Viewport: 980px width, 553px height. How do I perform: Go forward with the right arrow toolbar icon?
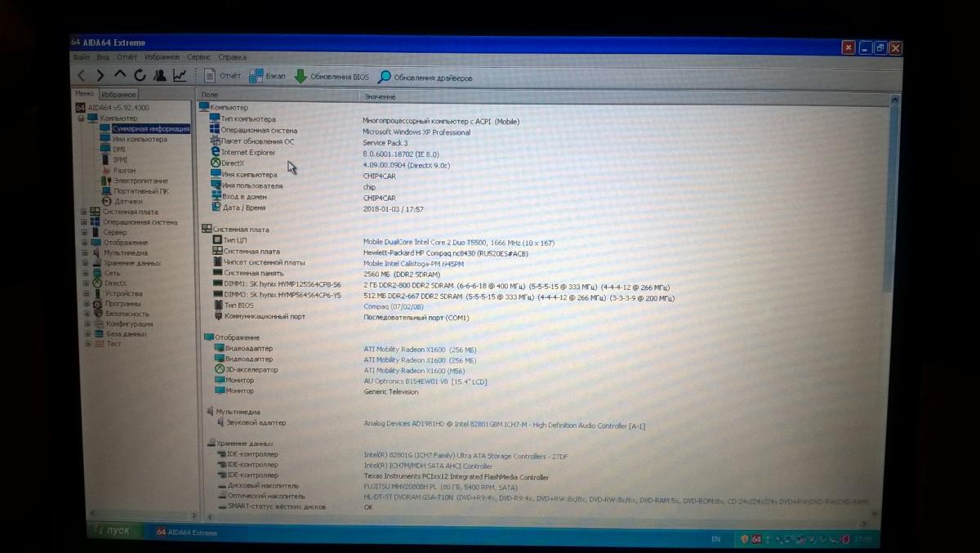[100, 76]
